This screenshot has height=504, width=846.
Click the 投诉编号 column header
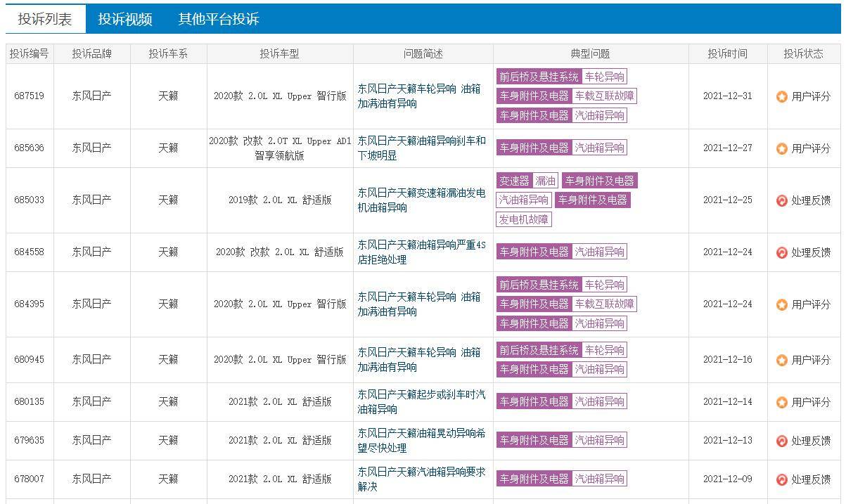point(30,54)
